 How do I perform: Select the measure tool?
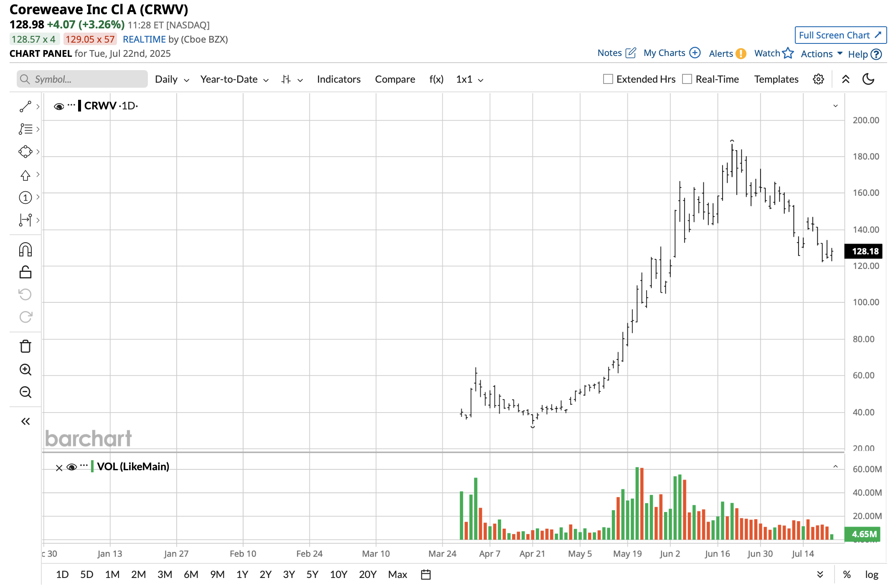(25, 220)
